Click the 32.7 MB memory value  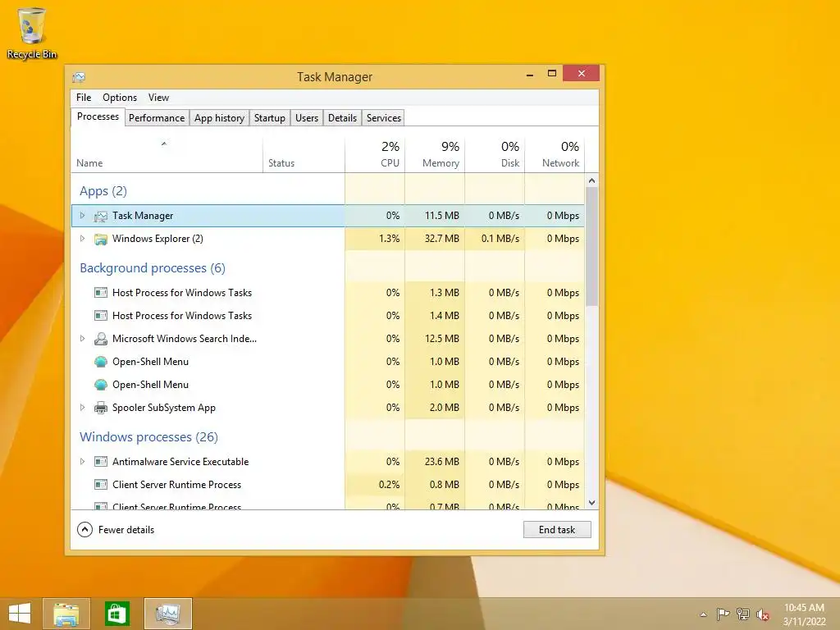[442, 239]
